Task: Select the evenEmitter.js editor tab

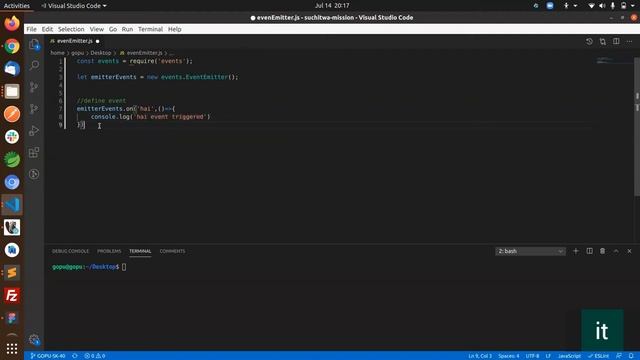Action: click(x=75, y=41)
